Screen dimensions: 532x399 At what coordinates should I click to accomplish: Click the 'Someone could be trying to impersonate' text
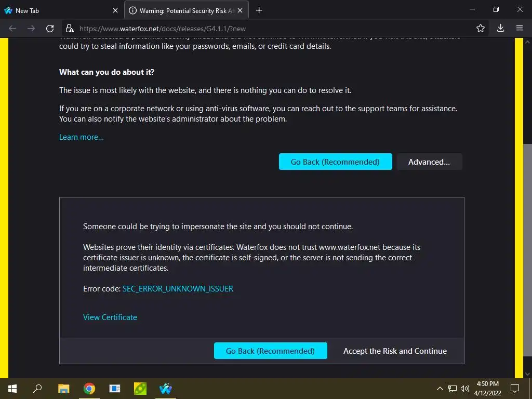tap(218, 227)
